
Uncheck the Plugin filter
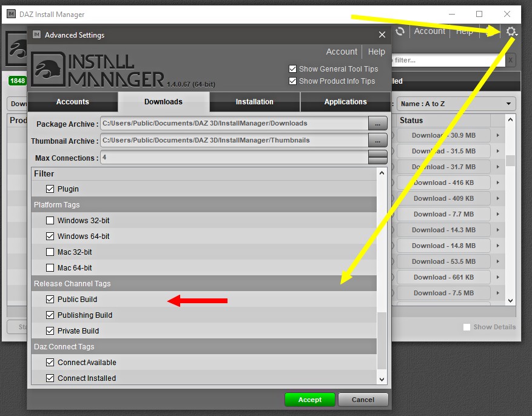[x=50, y=189]
